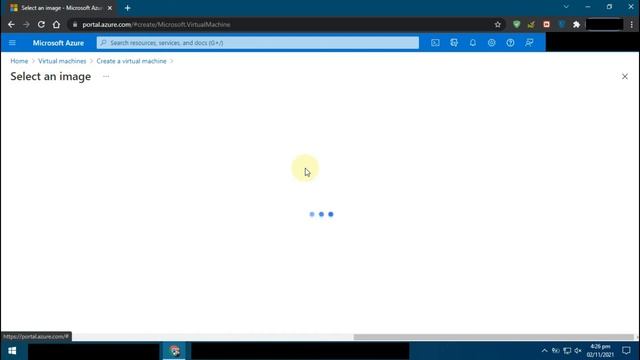Open the red square extension icon

point(546,24)
